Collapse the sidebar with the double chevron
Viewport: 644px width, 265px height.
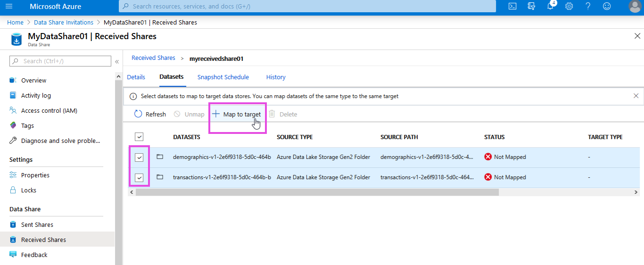tap(117, 61)
